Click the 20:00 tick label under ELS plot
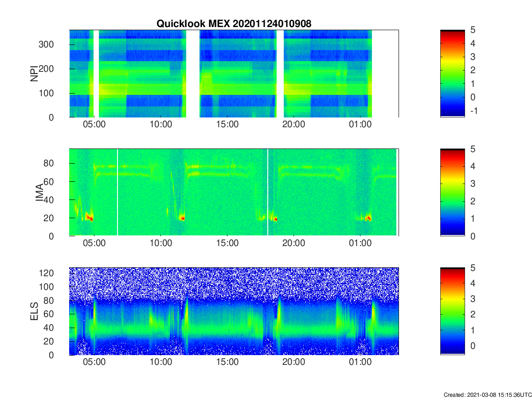The height and width of the screenshot is (399, 532). click(293, 362)
